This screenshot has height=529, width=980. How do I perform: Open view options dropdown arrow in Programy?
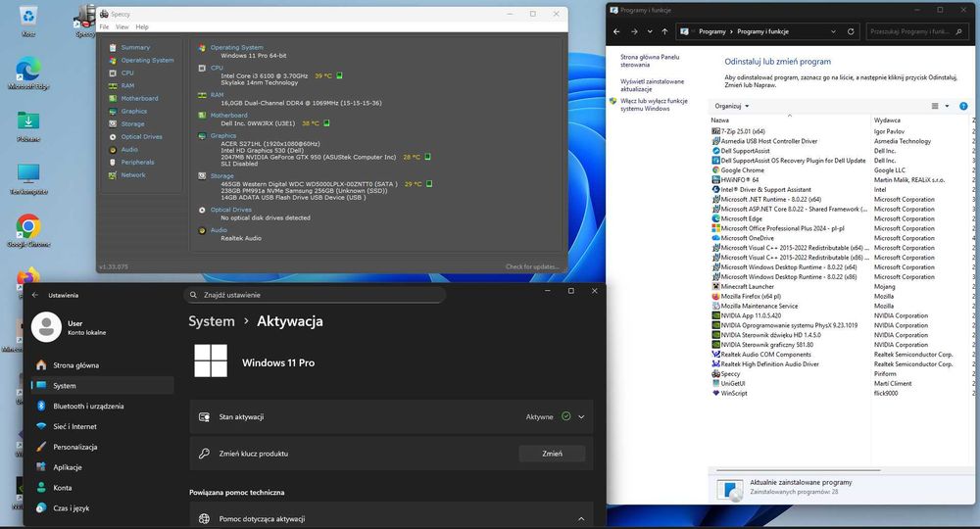tap(947, 106)
